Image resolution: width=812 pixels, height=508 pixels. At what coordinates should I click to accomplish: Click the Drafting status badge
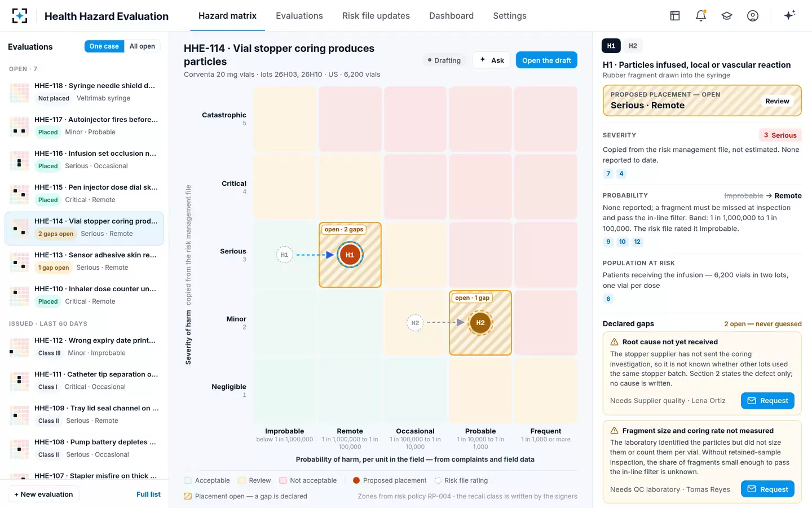444,60
